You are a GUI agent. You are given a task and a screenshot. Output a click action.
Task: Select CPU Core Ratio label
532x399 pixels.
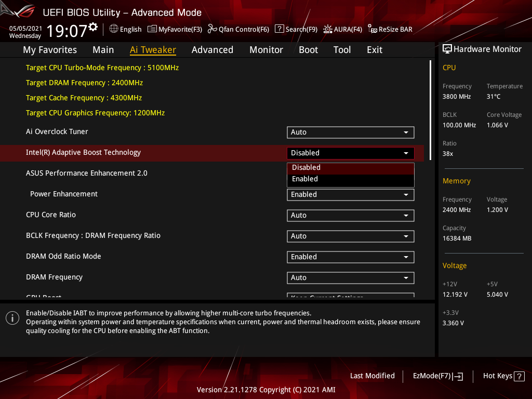tap(51, 215)
